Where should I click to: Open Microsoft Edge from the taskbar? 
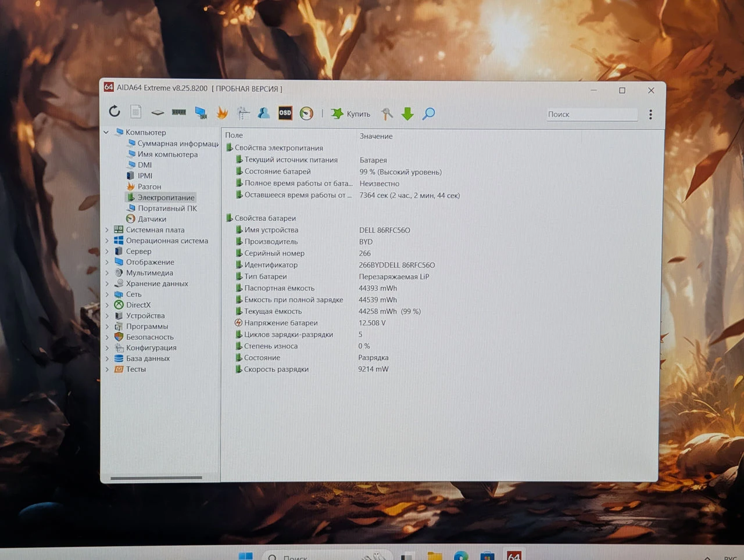461,556
